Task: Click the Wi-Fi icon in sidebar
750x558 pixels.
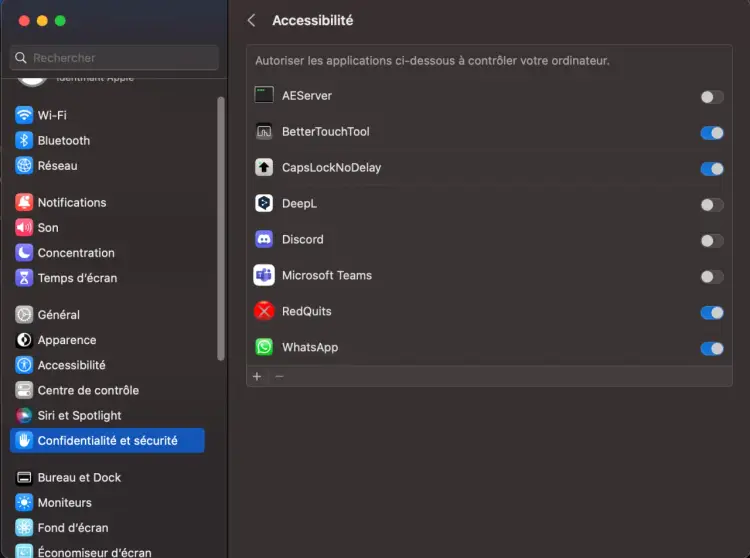Action: click(x=24, y=115)
